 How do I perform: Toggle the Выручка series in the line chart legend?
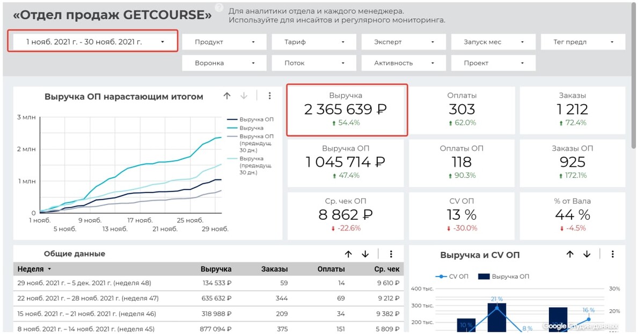[246, 128]
